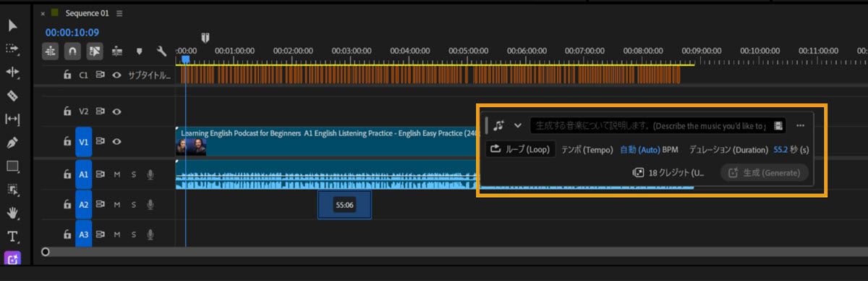The height and width of the screenshot is (281, 868).
Task: Select the Type tool
Action: point(13,236)
